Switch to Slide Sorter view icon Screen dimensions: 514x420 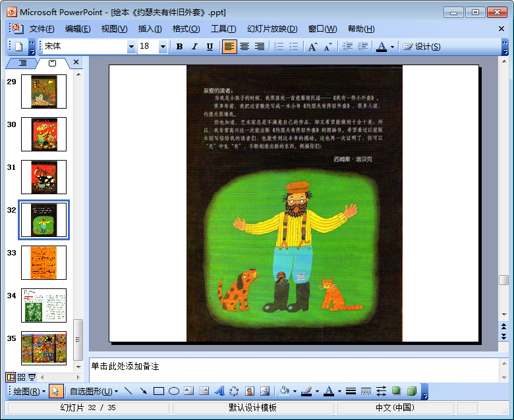click(21, 377)
